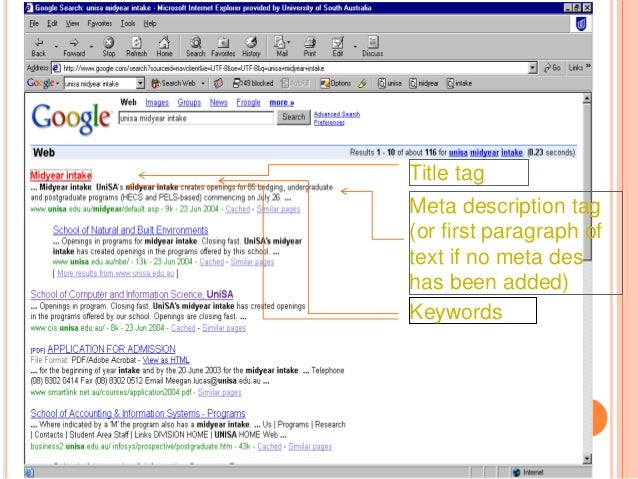Expand the Google toolbar search box dropdown

coord(140,83)
